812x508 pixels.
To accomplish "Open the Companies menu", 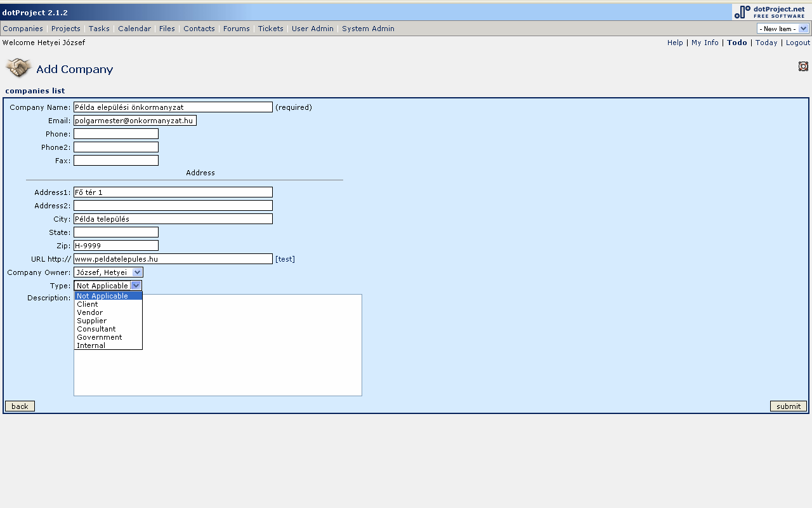I will [23, 29].
